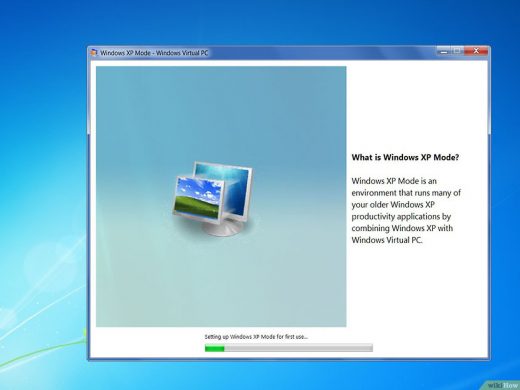520x390 pixels.
Task: Click the XP Mode description paragraph
Action: (406, 210)
